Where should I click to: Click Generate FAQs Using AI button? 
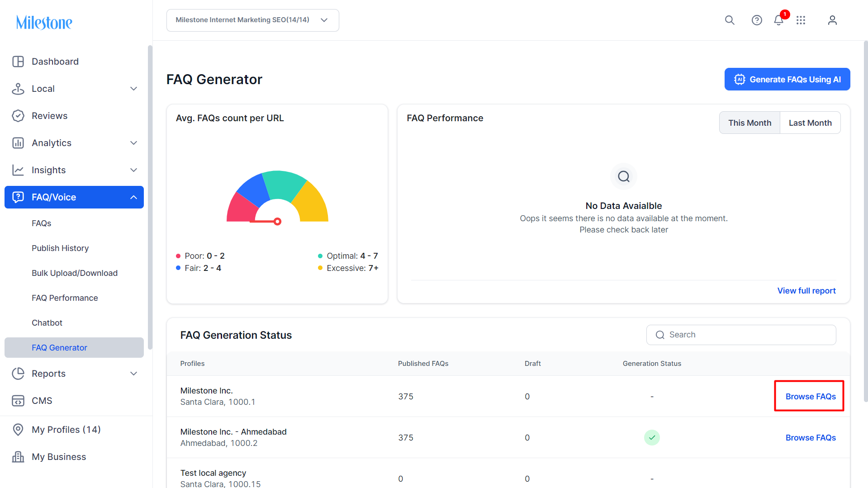coord(787,79)
